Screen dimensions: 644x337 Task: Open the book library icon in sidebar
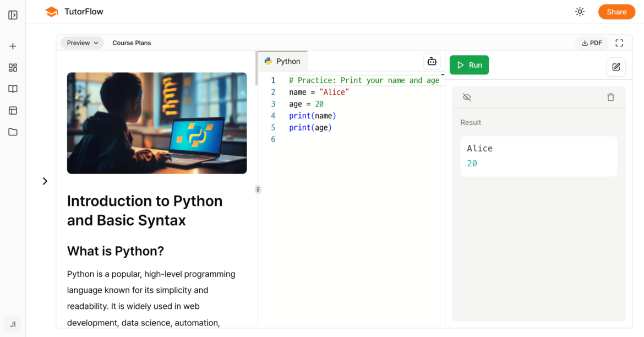13,89
